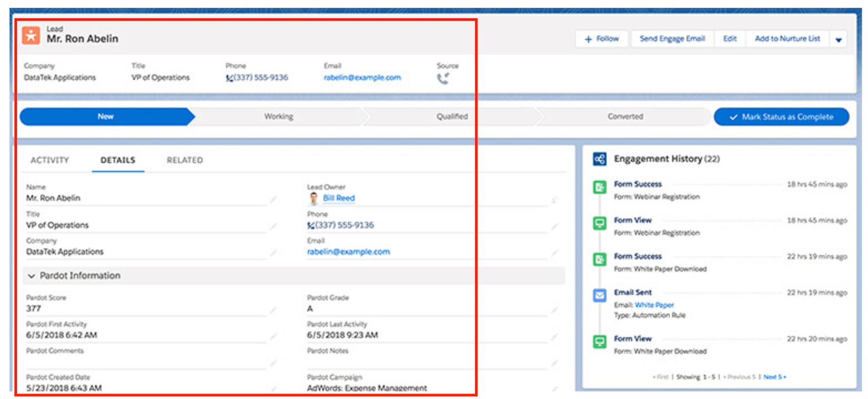Select the Working stage in the lead path

click(279, 117)
